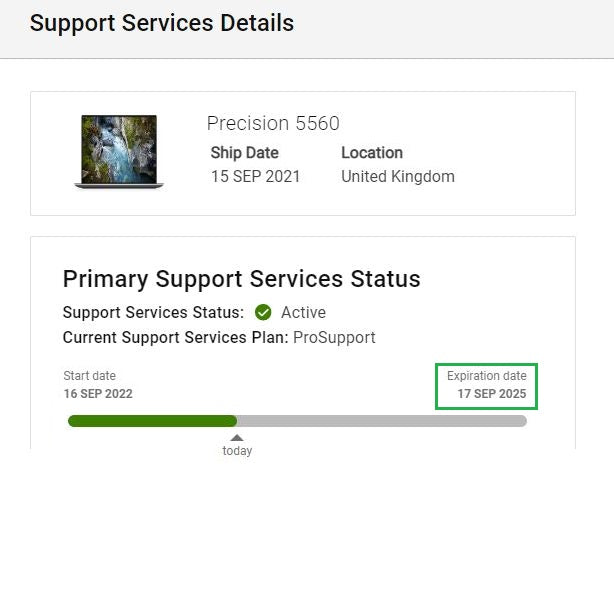Click the gray remaining part of the progress bar

[x=381, y=421]
